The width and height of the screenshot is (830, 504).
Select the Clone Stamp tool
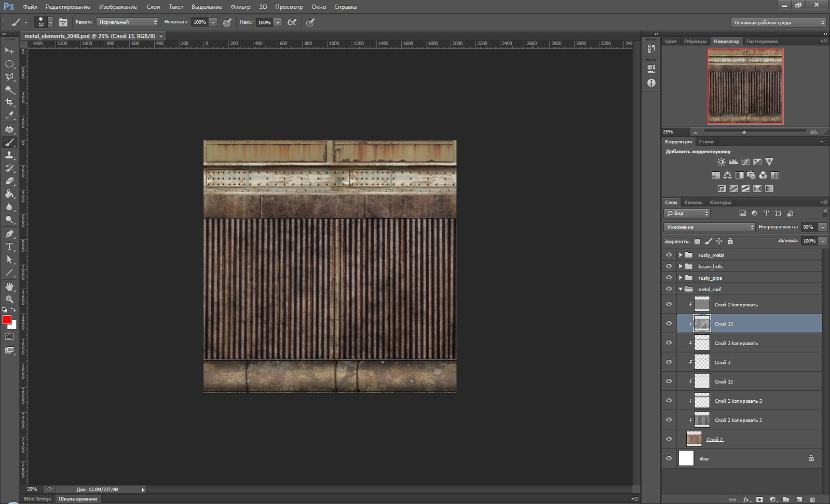[x=9, y=155]
